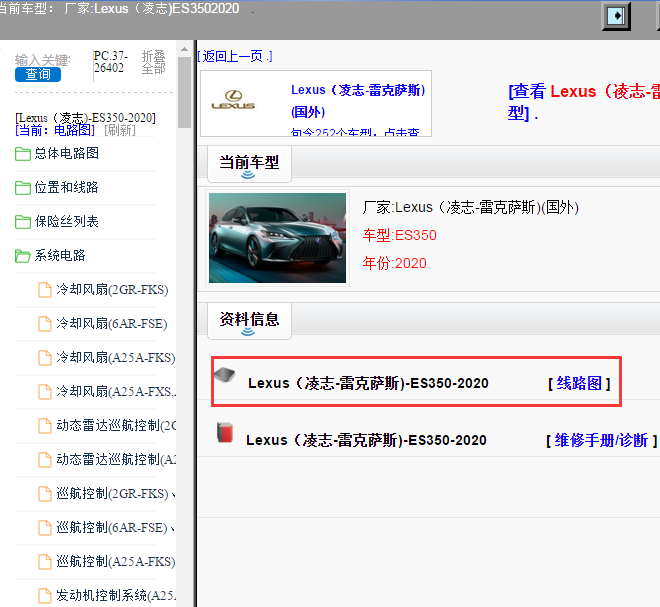
Task: Click document icon for 发动机控制系统(A25
Action: click(x=45, y=596)
